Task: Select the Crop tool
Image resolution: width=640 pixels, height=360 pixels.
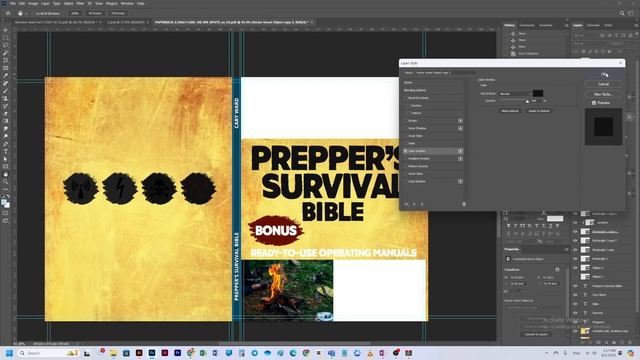Action: (x=5, y=60)
